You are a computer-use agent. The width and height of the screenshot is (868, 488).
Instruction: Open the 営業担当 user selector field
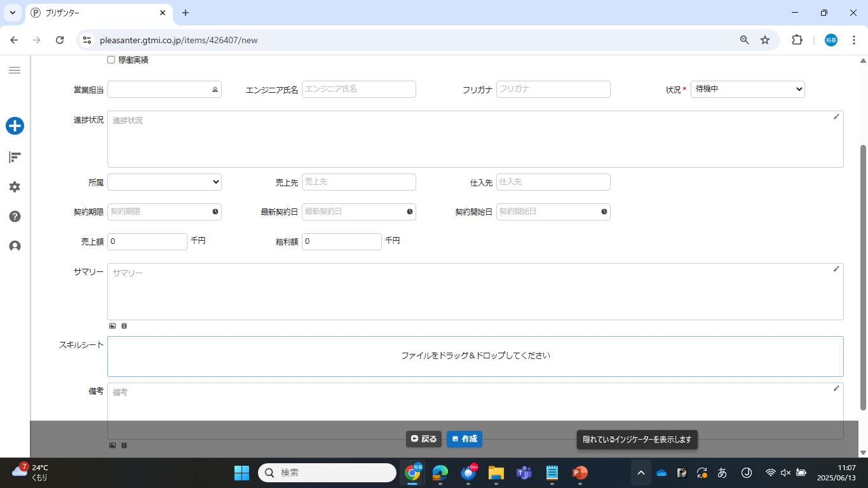tap(164, 90)
